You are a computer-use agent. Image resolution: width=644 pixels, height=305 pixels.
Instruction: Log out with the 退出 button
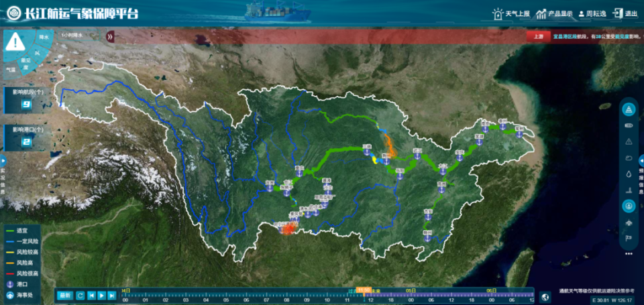625,13
